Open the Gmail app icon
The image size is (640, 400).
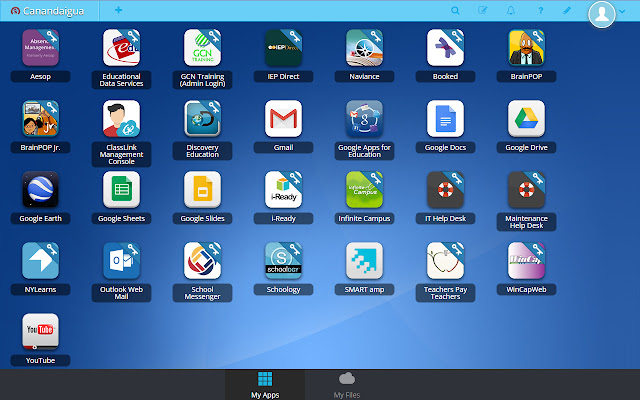point(283,118)
